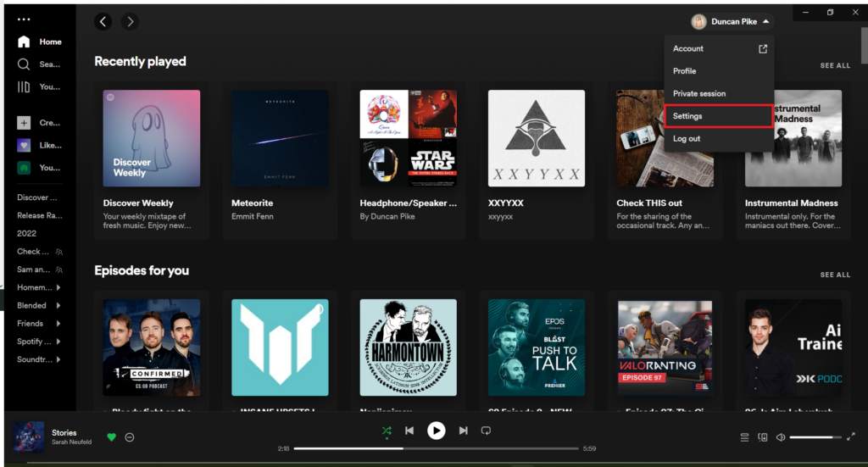Screen dimensions: 868x467
Task: Toggle shuffle playback
Action: click(387, 431)
